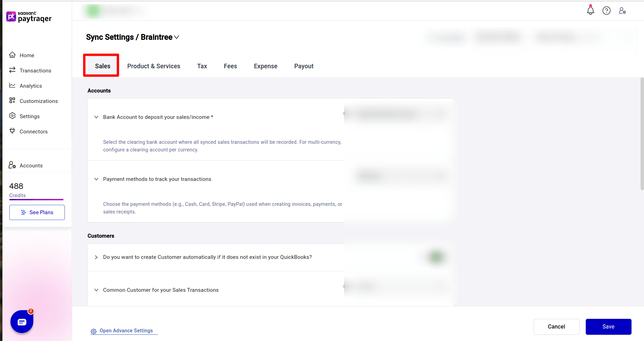Open the notifications bell
The width and height of the screenshot is (644, 341).
[590, 10]
